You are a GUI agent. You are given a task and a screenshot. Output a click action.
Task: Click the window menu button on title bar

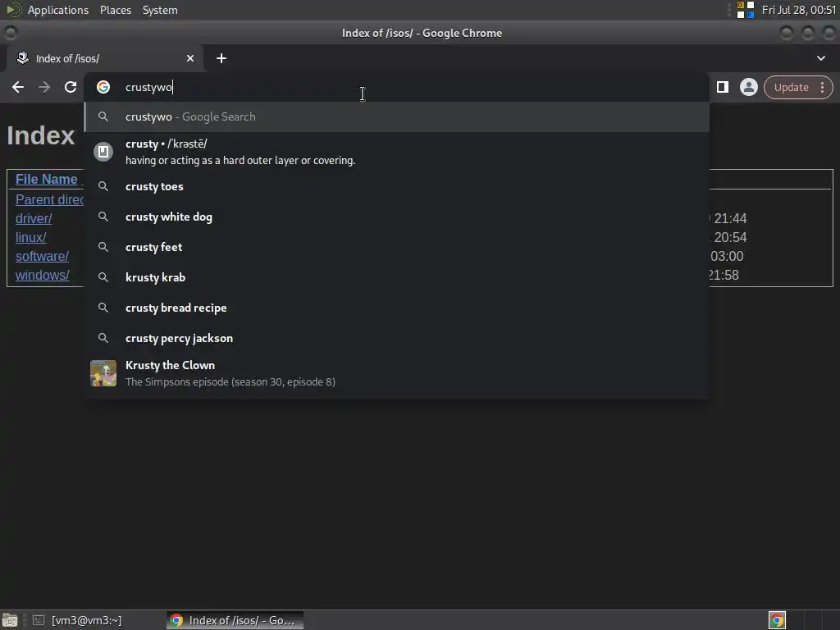coord(10,33)
